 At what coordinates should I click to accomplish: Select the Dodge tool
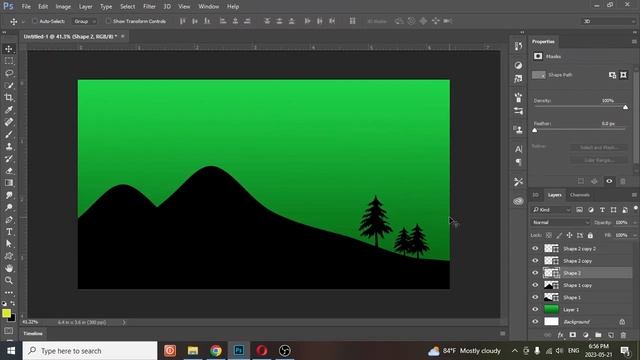(9, 207)
